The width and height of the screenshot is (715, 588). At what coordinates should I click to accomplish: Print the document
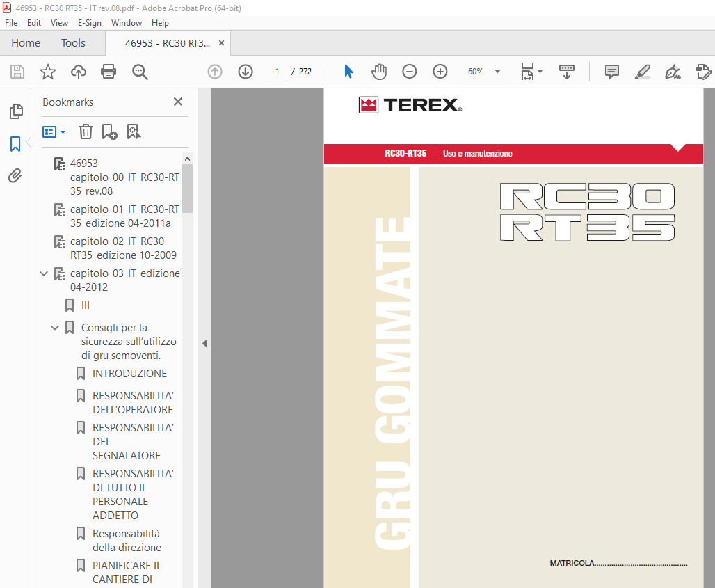pos(109,72)
